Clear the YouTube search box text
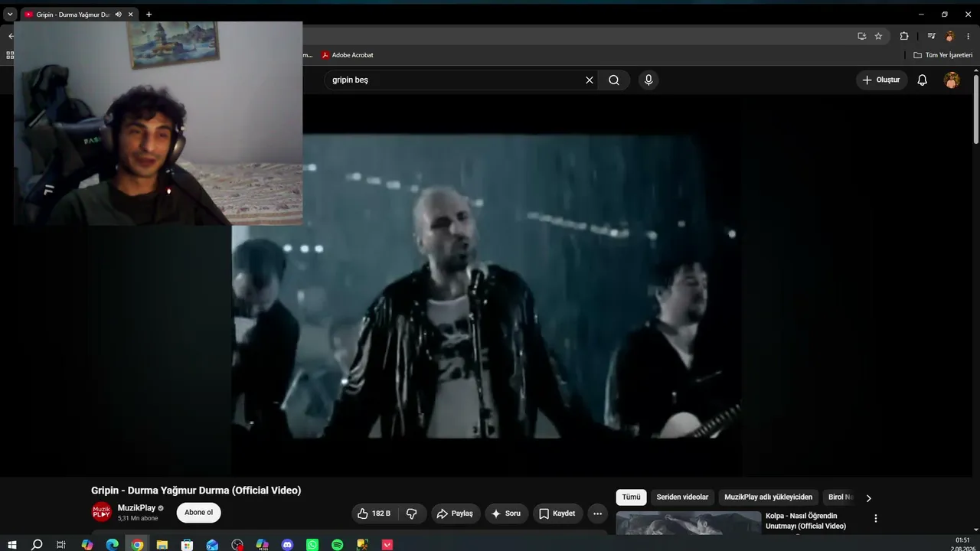 (x=590, y=80)
